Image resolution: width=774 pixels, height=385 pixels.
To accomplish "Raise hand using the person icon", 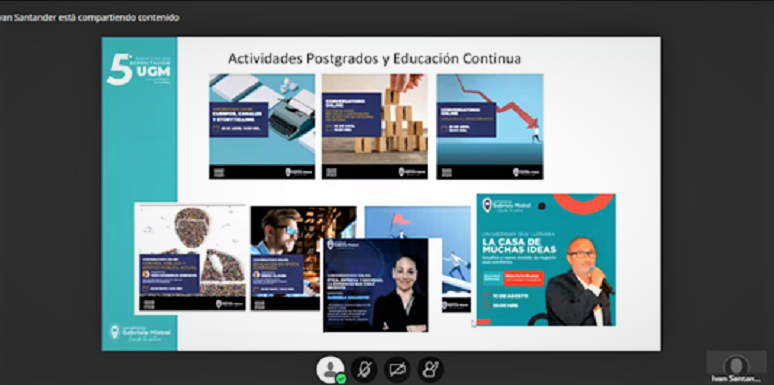I will [x=430, y=369].
